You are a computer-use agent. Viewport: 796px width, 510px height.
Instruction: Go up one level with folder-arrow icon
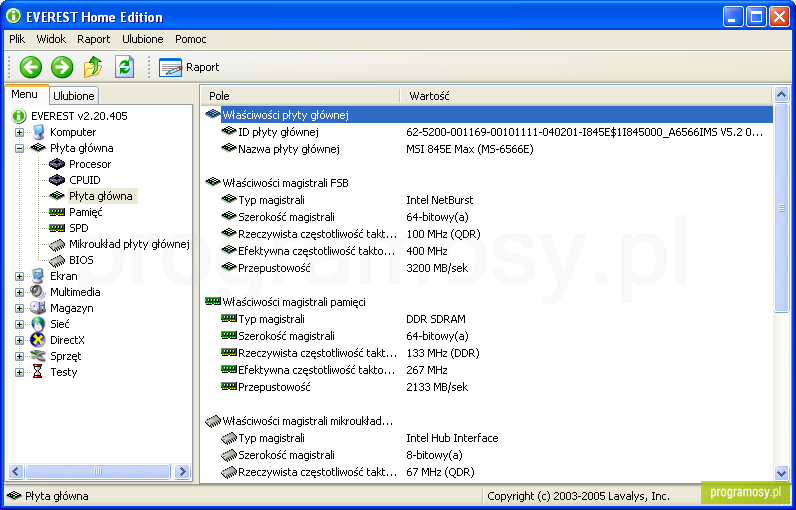click(93, 67)
